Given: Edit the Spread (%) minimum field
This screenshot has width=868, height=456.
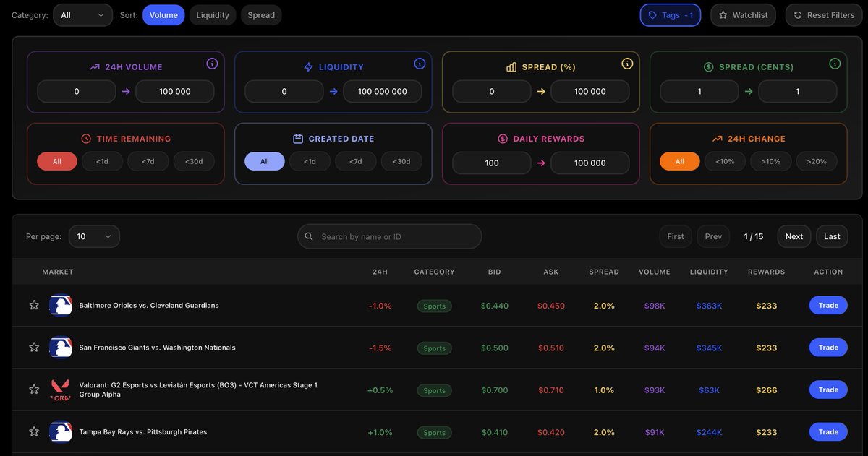Looking at the screenshot, I should tap(492, 92).
